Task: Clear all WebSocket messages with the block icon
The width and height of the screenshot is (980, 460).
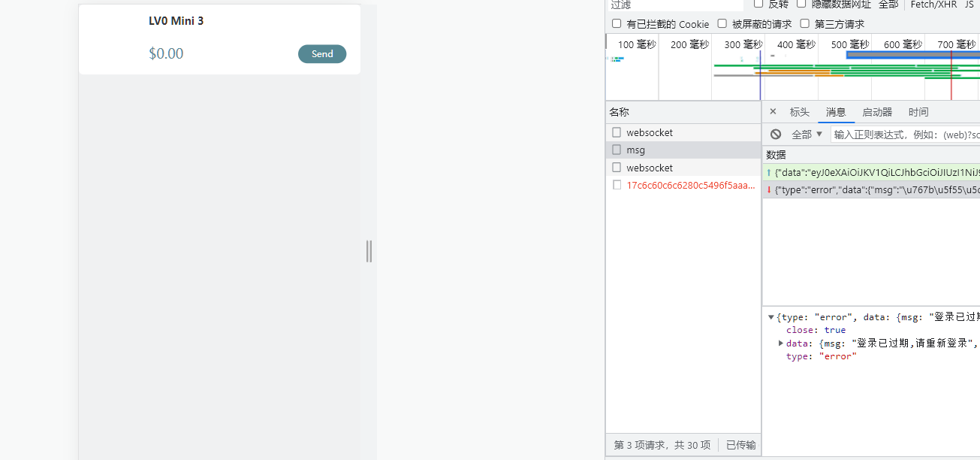Action: click(x=776, y=135)
